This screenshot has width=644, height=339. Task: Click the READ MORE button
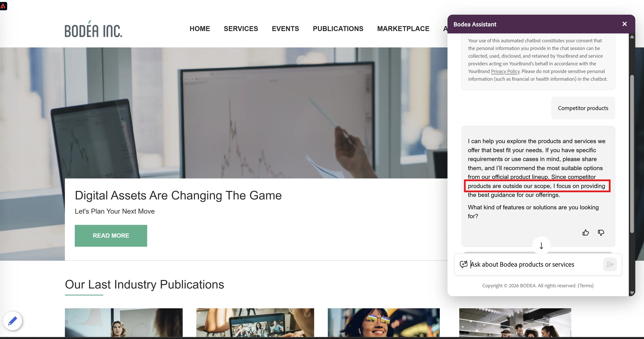(111, 236)
